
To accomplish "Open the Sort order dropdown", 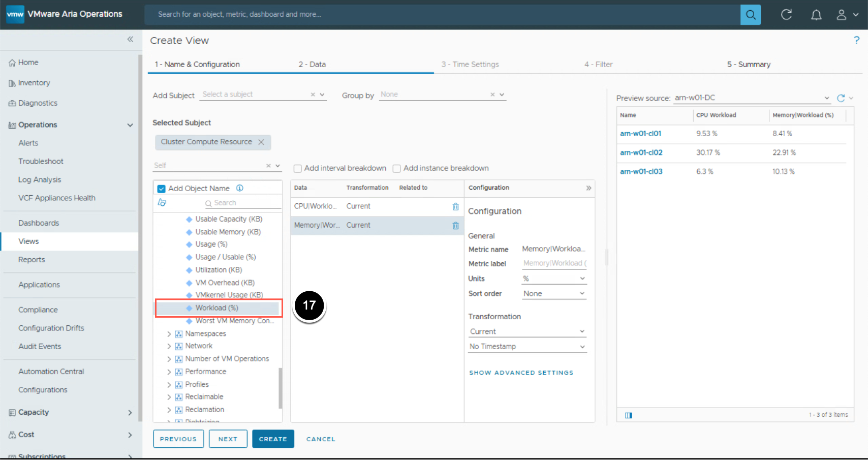I will (x=554, y=294).
